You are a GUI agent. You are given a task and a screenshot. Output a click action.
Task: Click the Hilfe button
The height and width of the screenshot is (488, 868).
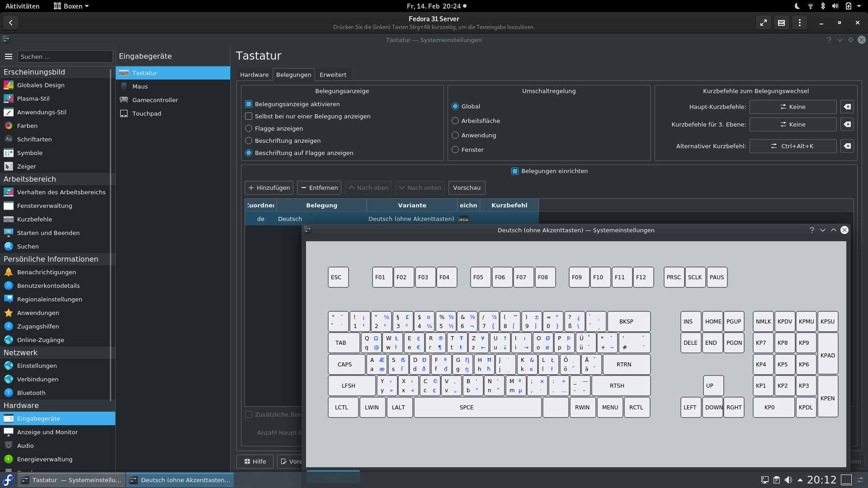pyautogui.click(x=255, y=461)
